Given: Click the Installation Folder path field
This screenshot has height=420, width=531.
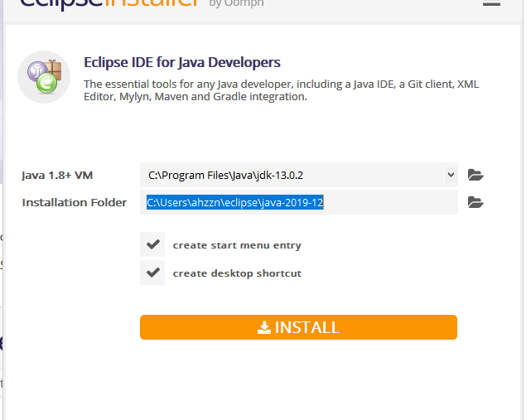Looking at the screenshot, I should click(x=299, y=202).
